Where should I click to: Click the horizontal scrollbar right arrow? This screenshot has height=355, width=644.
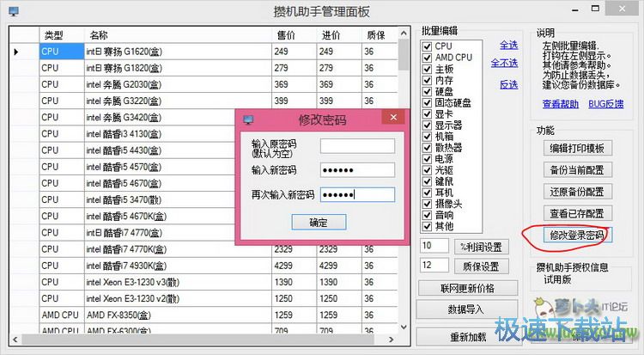[392, 340]
